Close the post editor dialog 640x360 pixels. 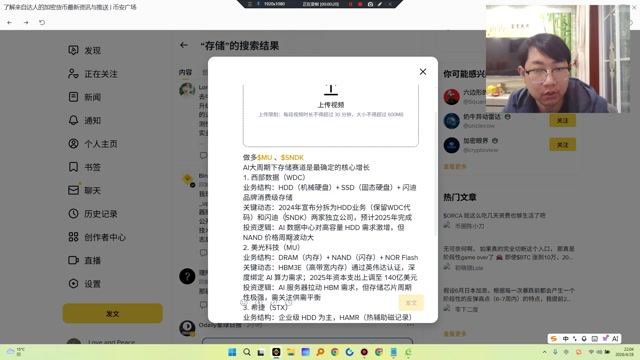[423, 72]
